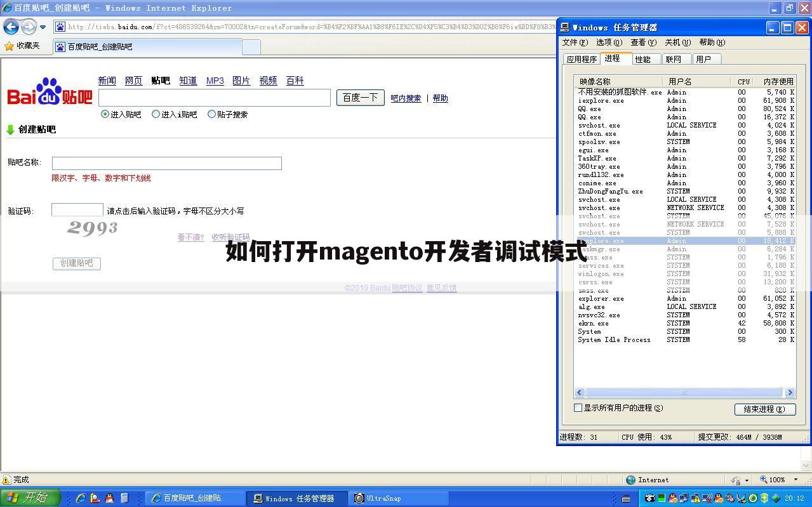
Task: Select the ekrn.exe process row
Action: pyautogui.click(x=685, y=323)
